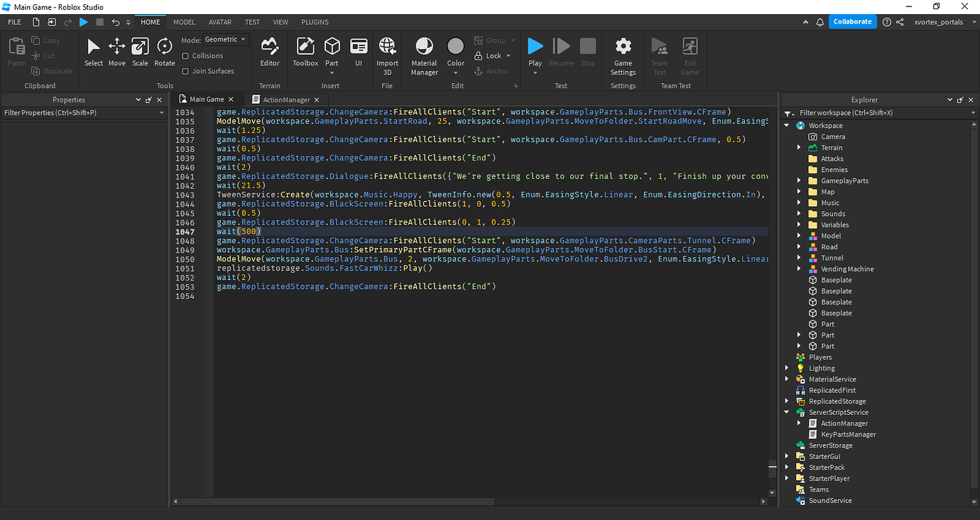Open the Toolbox panel

point(305,53)
